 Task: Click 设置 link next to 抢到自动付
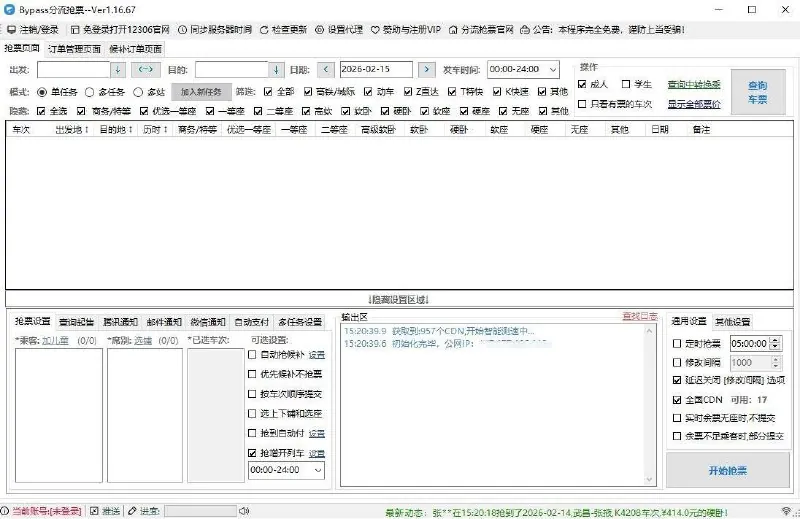317,433
